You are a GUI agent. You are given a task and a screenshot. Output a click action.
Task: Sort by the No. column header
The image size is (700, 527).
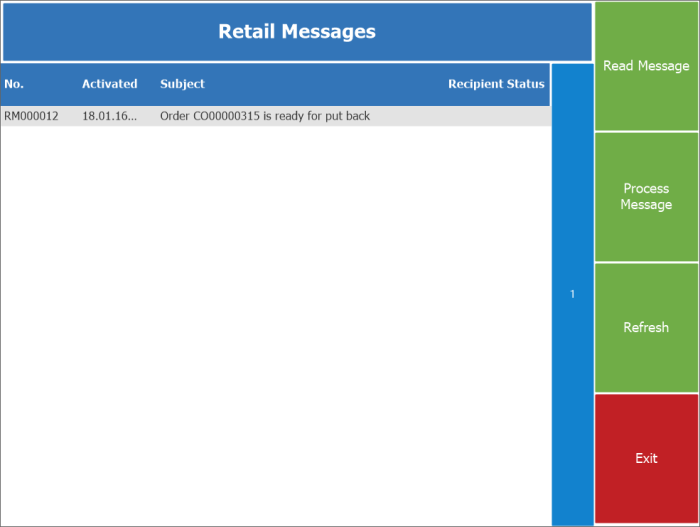click(14, 84)
